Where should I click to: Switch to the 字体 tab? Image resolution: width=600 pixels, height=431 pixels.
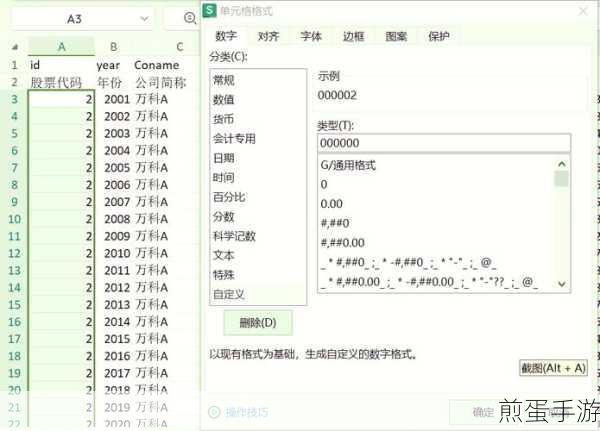pyautogui.click(x=311, y=36)
